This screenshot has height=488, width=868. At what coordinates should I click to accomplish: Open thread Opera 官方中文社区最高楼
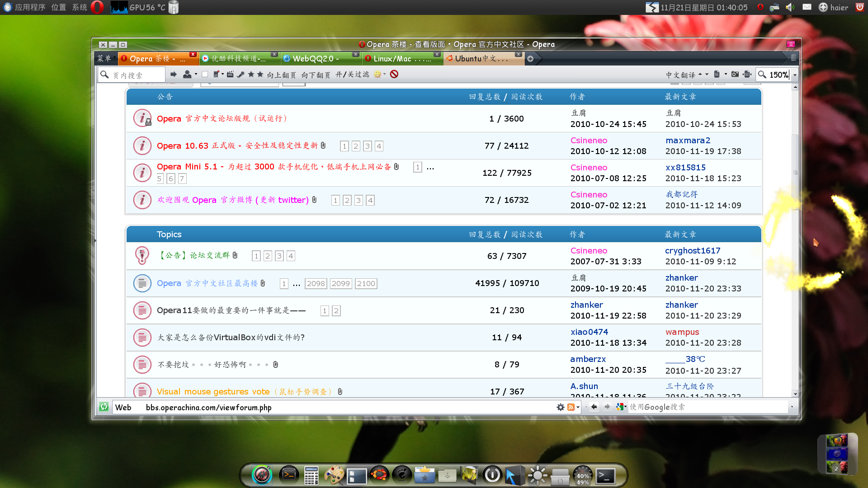coord(207,283)
